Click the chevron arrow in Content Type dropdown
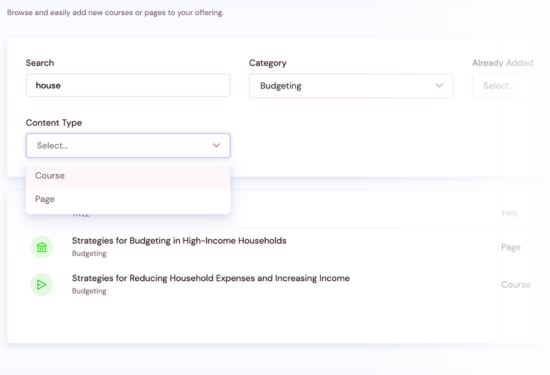The height and width of the screenshot is (375, 550). pyautogui.click(x=216, y=145)
